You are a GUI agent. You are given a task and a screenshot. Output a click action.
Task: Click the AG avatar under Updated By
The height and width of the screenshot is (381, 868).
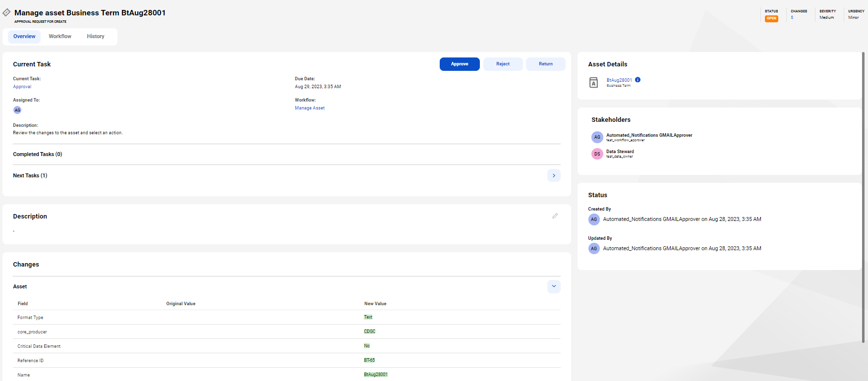click(594, 249)
